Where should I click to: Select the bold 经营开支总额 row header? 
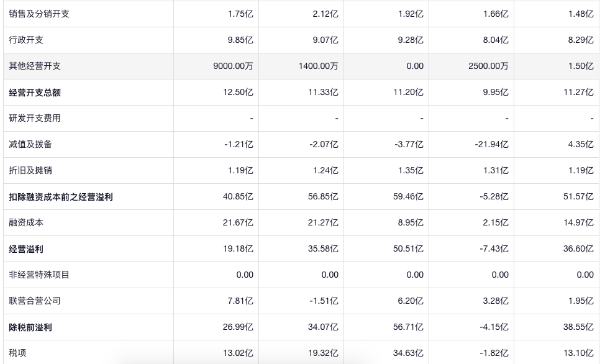35,93
